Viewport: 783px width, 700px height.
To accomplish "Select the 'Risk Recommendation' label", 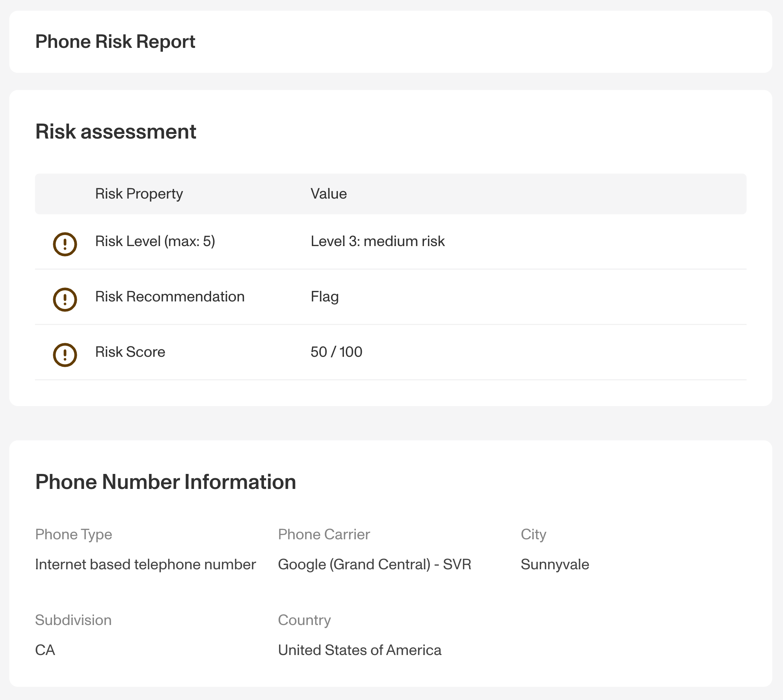I will pos(170,296).
